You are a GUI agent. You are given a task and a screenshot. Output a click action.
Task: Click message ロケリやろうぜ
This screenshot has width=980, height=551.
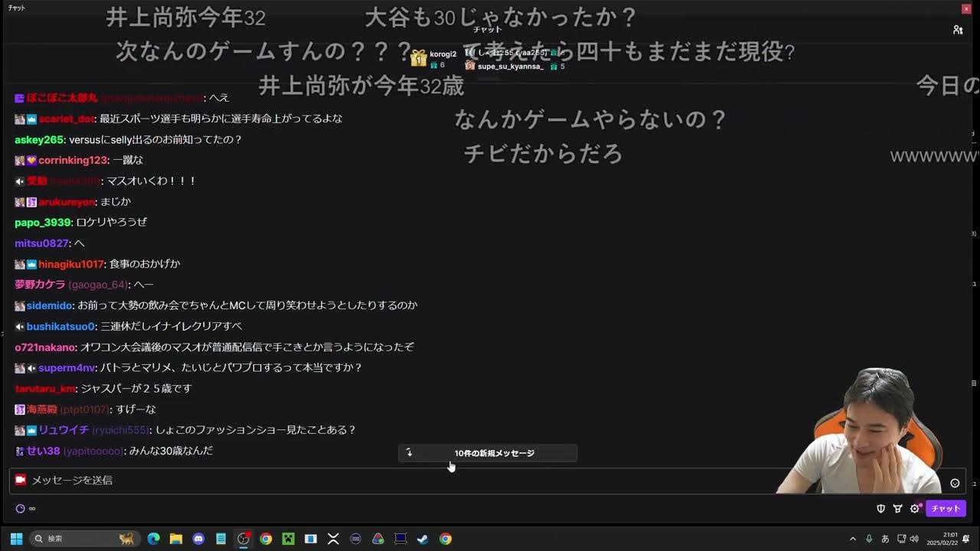[111, 222]
